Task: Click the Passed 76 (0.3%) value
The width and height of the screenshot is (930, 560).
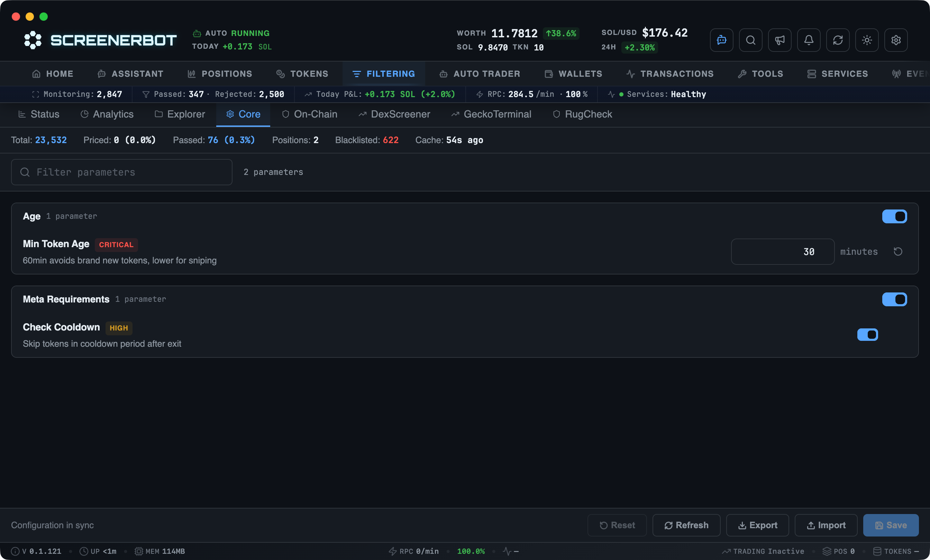Action: 231,140
